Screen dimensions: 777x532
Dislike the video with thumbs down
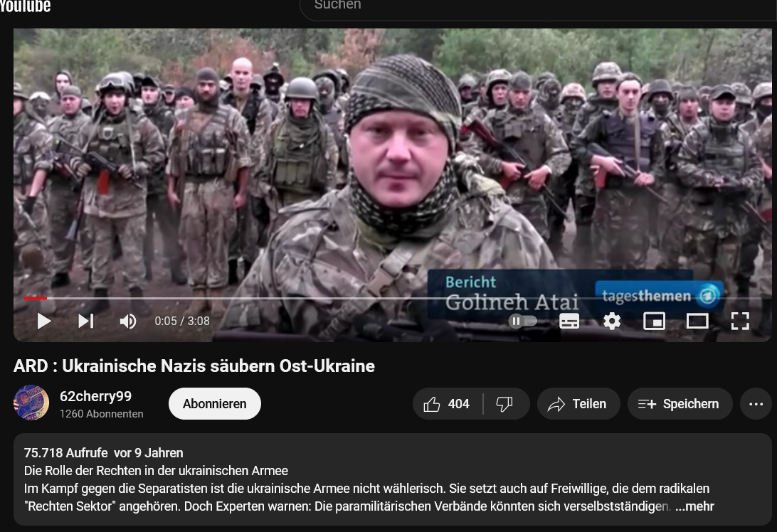tap(504, 404)
